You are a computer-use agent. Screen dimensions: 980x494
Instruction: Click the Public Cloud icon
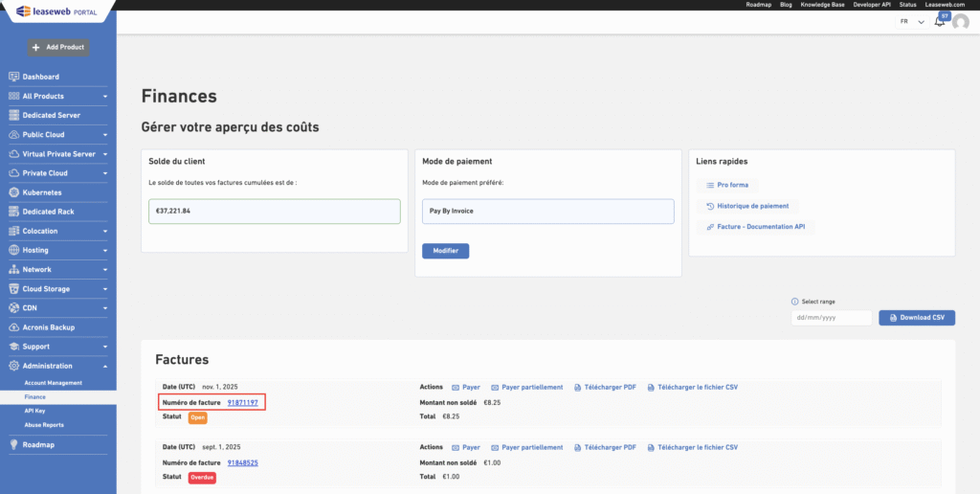click(13, 134)
